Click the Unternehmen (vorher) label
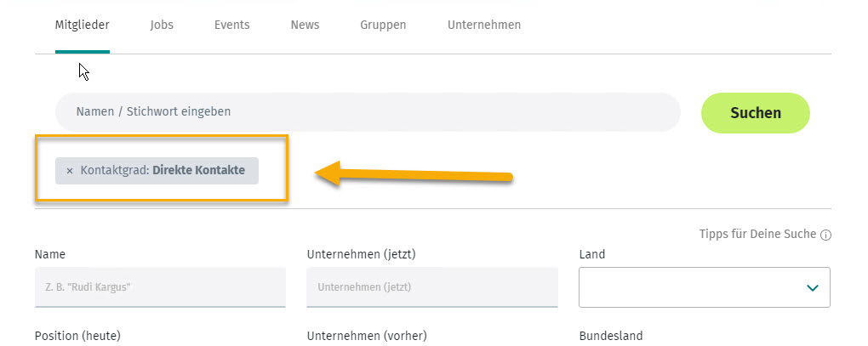 pos(367,336)
